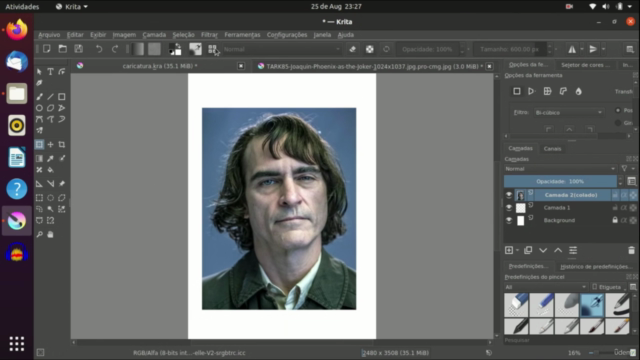The height and width of the screenshot is (360, 640).
Task: Unlock the Background layer lock icon
Action: pyautogui.click(x=615, y=220)
